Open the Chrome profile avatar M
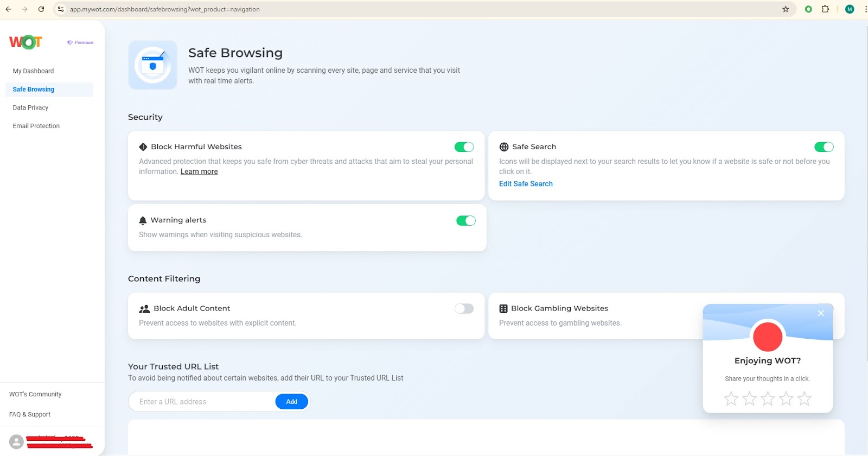868x456 pixels. click(850, 9)
